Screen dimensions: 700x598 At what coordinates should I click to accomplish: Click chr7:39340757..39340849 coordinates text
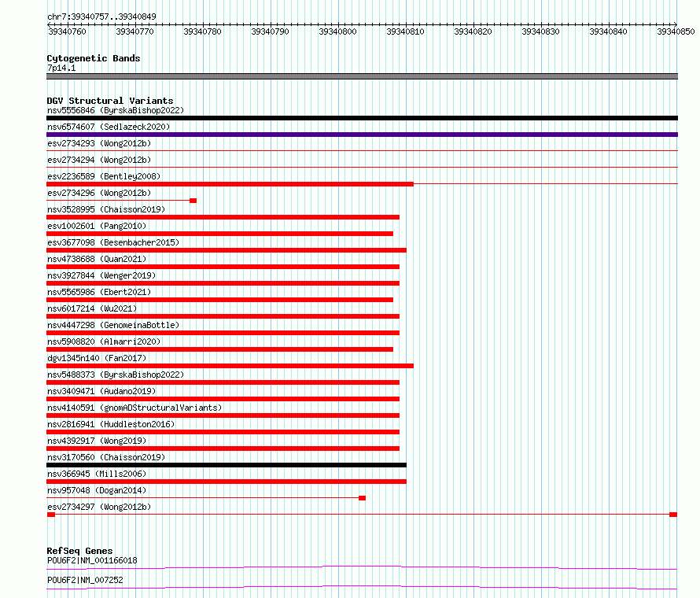coord(101,17)
